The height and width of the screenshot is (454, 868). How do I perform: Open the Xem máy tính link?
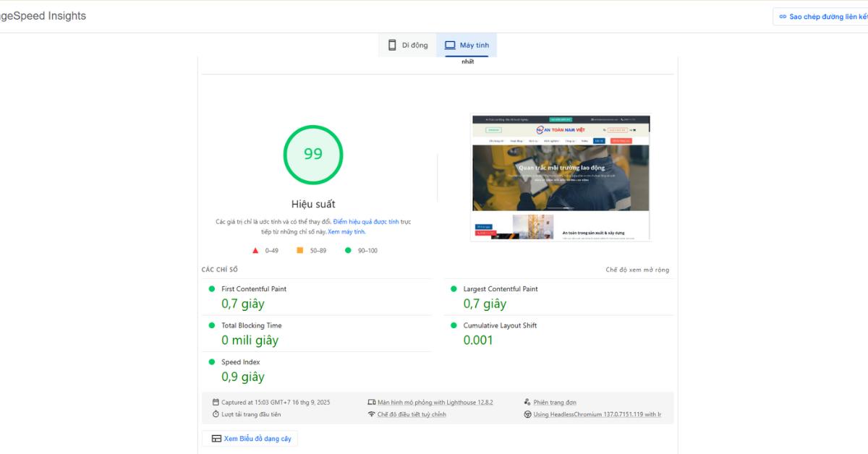click(x=346, y=232)
